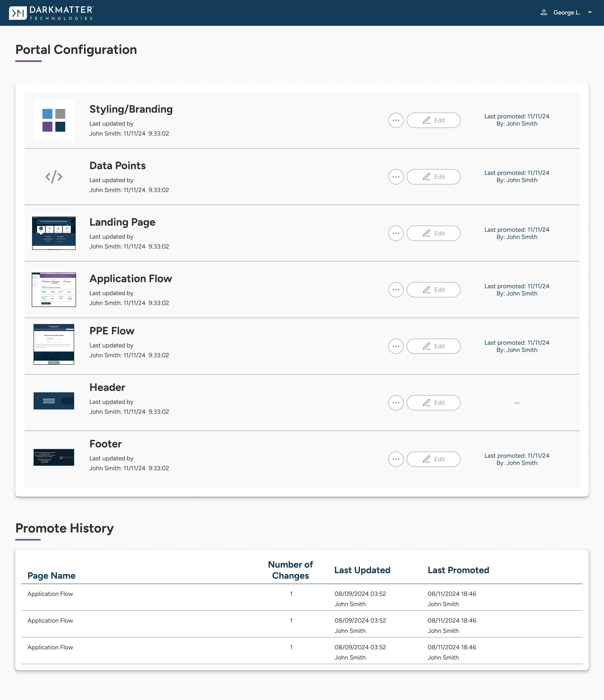Expand the George L. account dropdown arrow
The width and height of the screenshot is (604, 700).
point(590,13)
